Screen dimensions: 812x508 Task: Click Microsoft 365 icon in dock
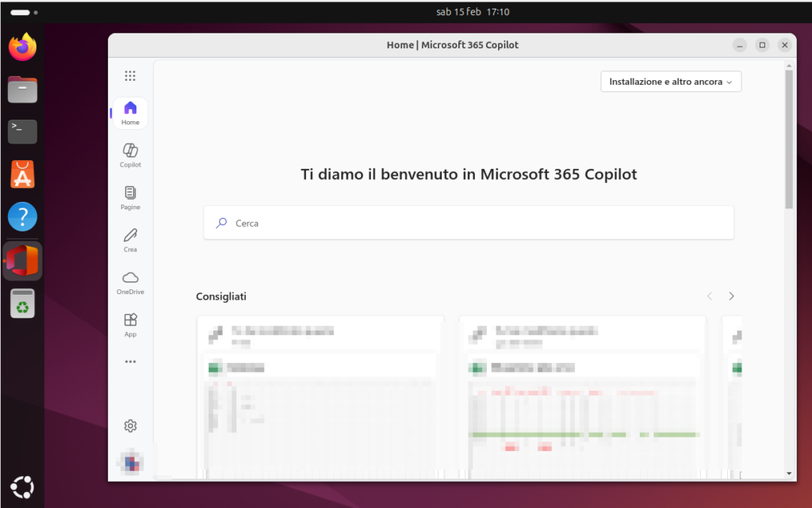point(22,261)
